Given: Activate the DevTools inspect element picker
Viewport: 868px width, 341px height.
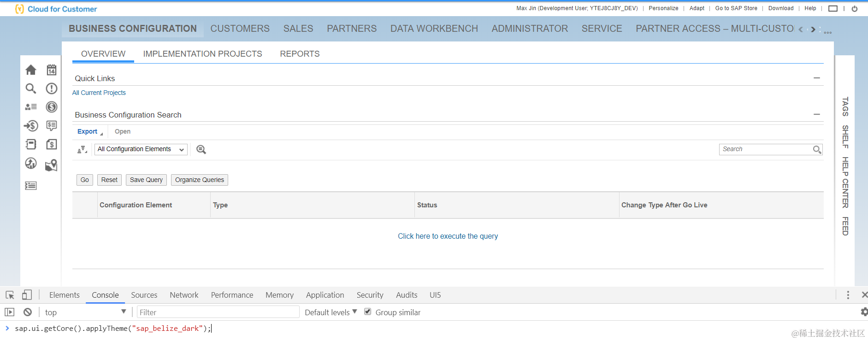Looking at the screenshot, I should click(10, 295).
